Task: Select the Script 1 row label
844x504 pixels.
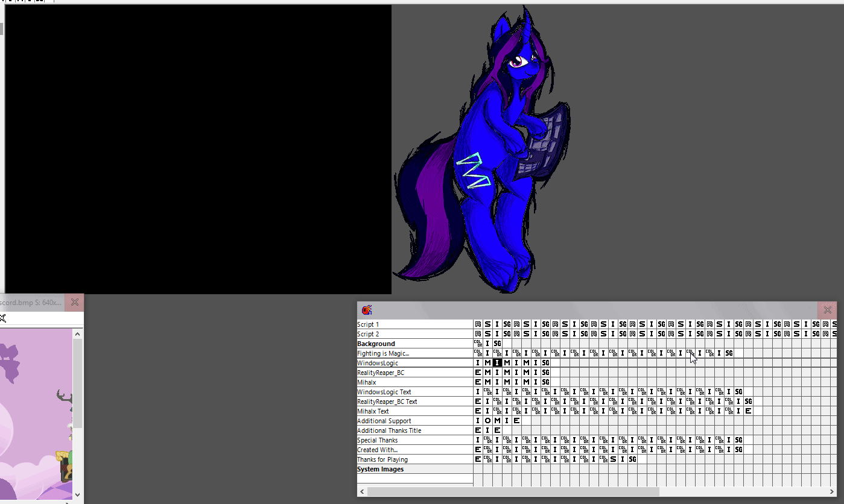Action: click(415, 324)
